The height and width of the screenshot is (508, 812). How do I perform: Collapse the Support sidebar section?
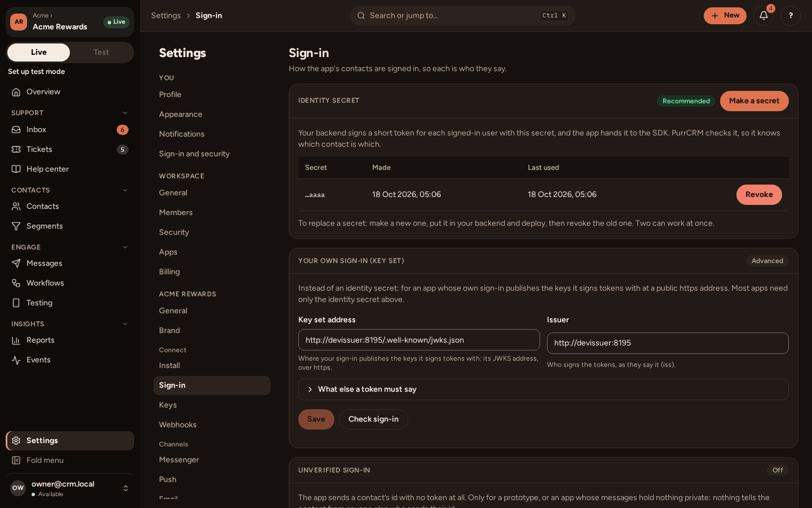pyautogui.click(x=125, y=113)
